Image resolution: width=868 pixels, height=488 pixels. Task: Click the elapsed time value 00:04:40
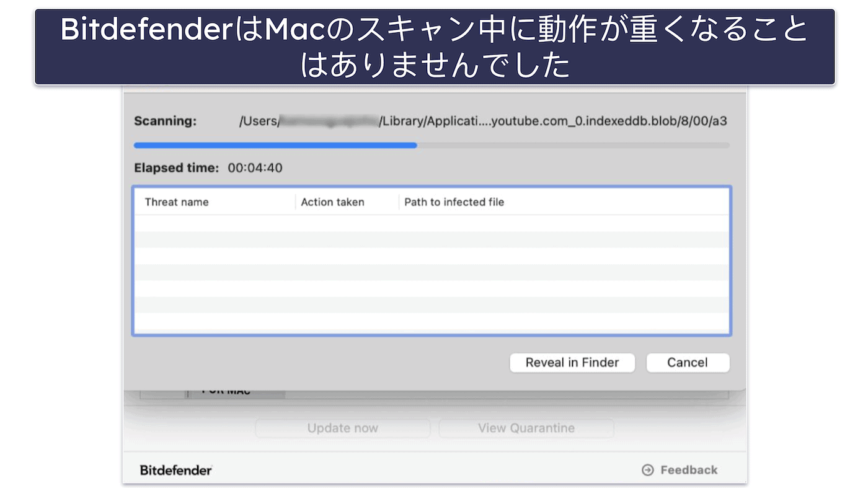click(x=255, y=168)
